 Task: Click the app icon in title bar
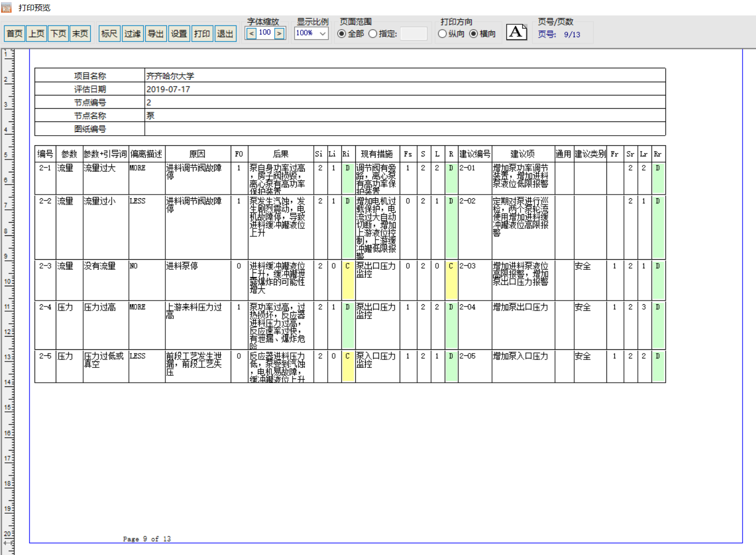click(x=6, y=8)
